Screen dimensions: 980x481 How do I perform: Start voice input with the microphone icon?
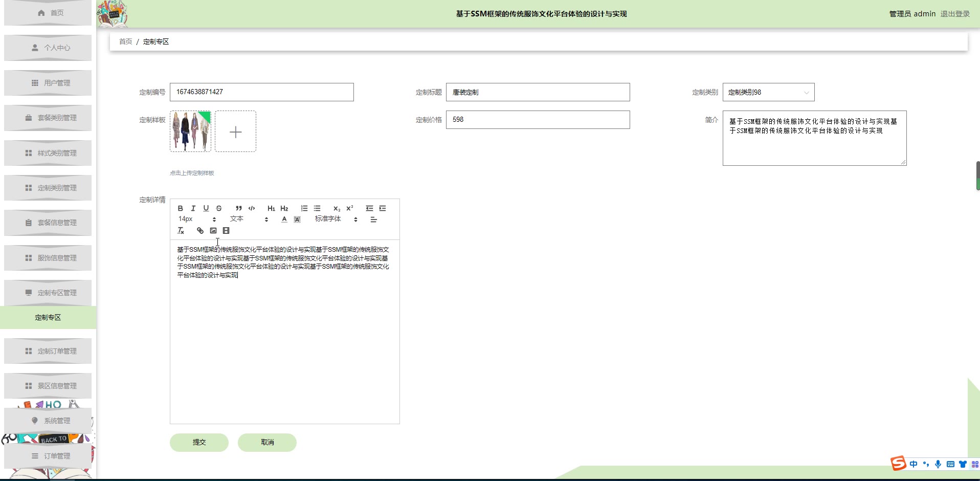[x=938, y=464]
